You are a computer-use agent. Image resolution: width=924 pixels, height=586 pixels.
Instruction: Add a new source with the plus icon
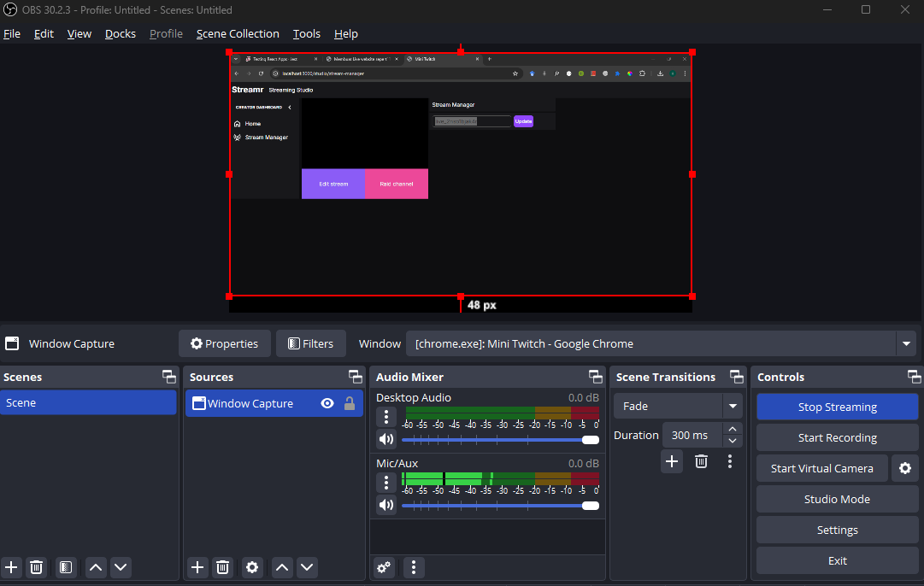click(197, 567)
